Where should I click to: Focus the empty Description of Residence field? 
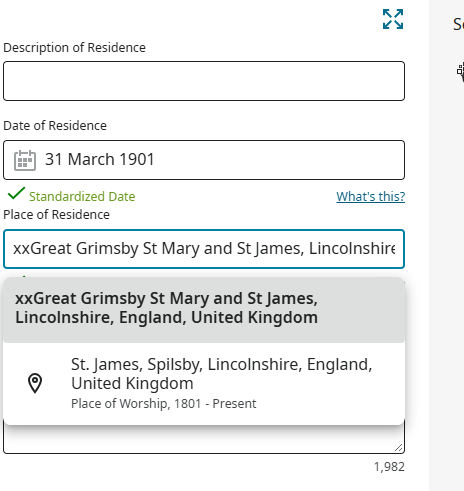click(204, 81)
